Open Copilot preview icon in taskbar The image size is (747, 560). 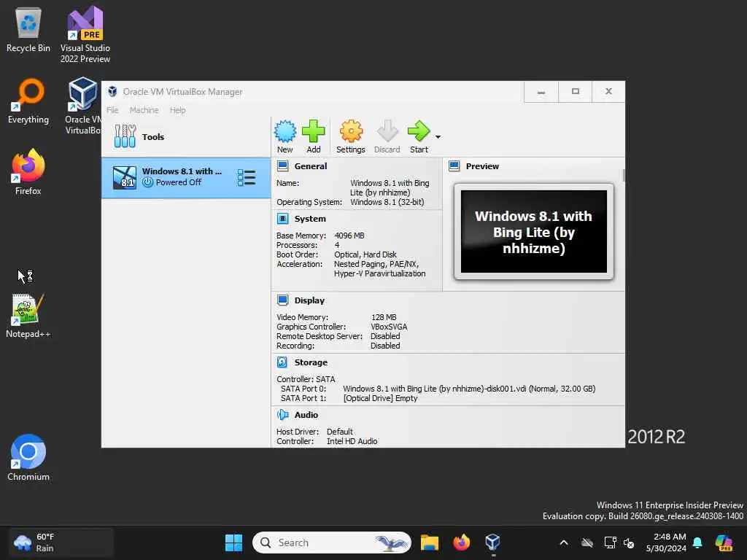click(724, 542)
